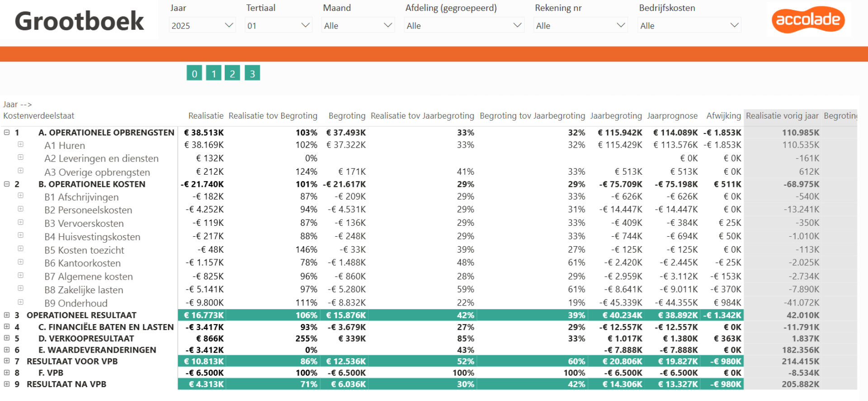Click Verkoopresultaat percentage 255%

pyautogui.click(x=307, y=339)
